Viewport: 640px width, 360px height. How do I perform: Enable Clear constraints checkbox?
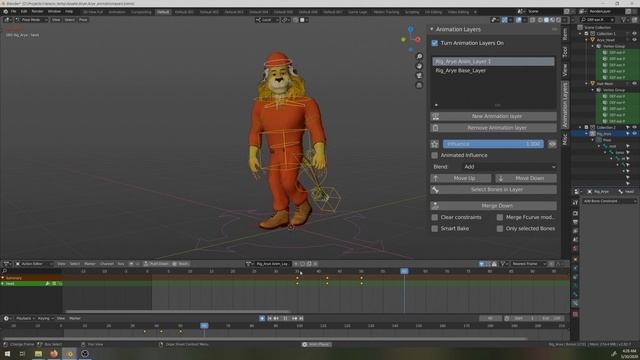[435, 218]
